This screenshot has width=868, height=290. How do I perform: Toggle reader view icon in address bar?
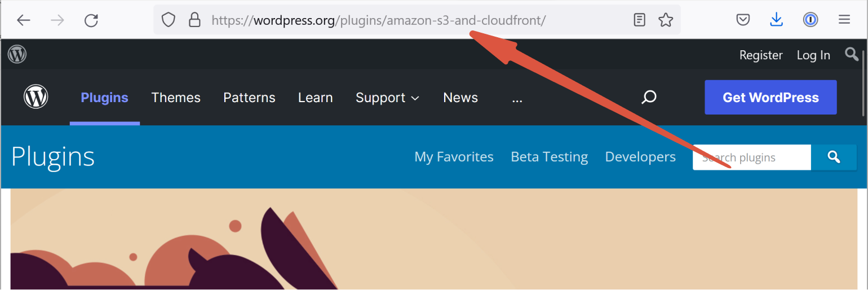point(639,20)
